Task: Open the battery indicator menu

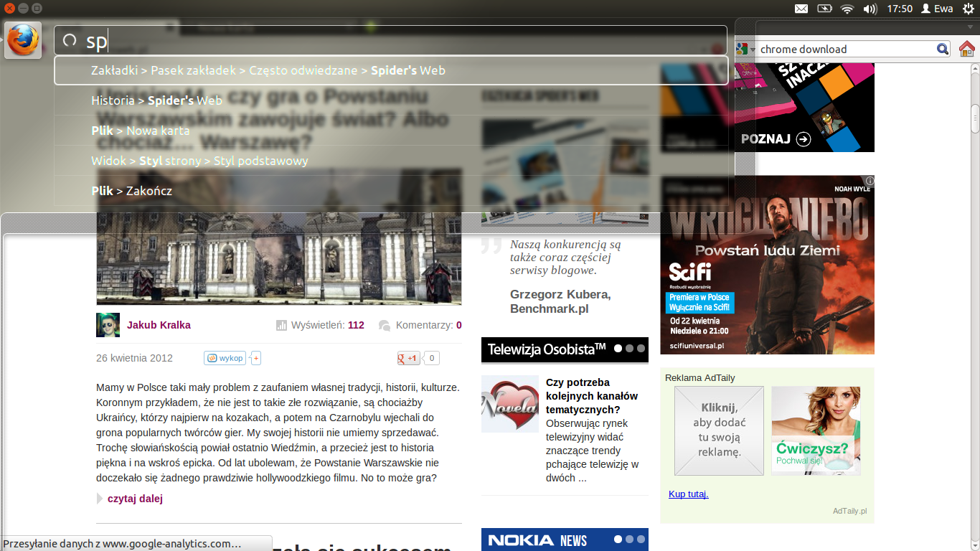Action: click(824, 9)
